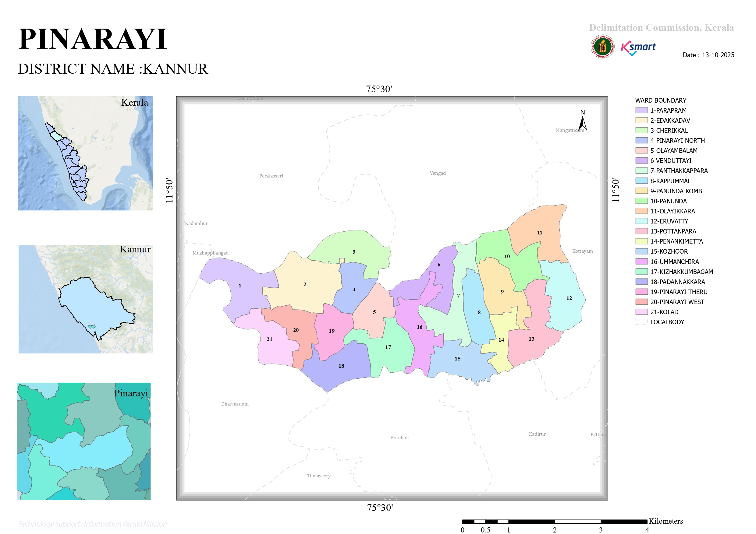
Task: Click the WARD BOUNDARY legend heading
Action: coord(661,100)
